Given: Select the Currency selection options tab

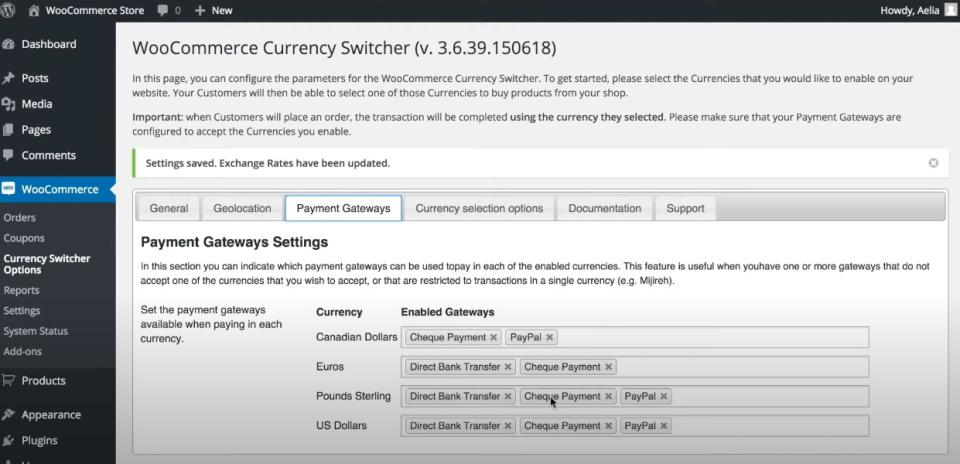Looking at the screenshot, I should click(479, 208).
